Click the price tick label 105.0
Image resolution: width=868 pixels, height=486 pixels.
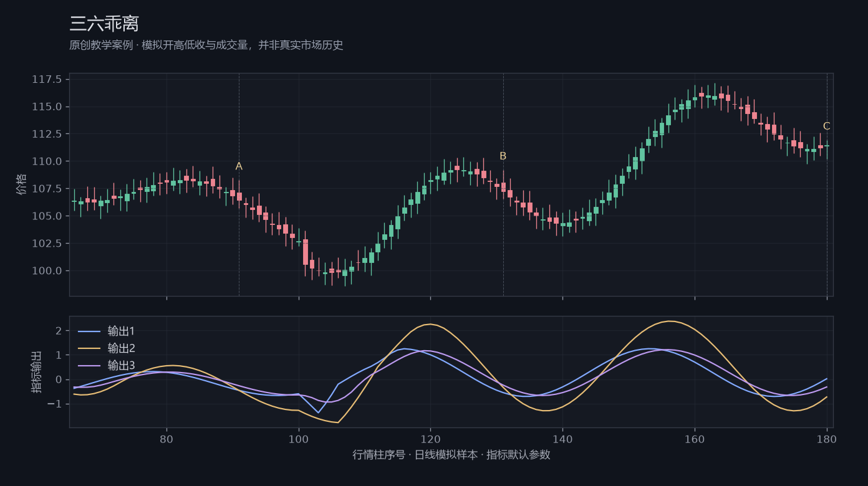coord(47,216)
